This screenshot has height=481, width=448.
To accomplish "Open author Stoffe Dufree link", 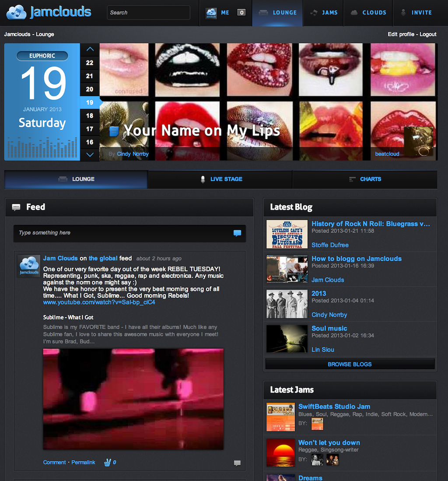I will pyautogui.click(x=330, y=245).
